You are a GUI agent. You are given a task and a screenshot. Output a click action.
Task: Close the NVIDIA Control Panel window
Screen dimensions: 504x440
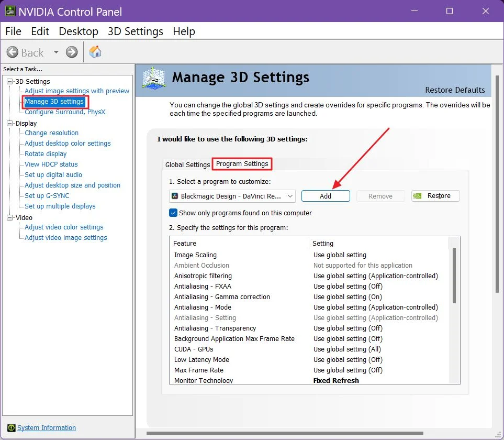[x=485, y=11]
